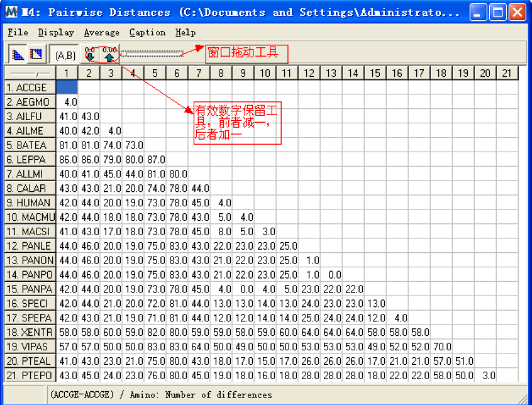Select column header 21
532x405 pixels.
(507, 74)
